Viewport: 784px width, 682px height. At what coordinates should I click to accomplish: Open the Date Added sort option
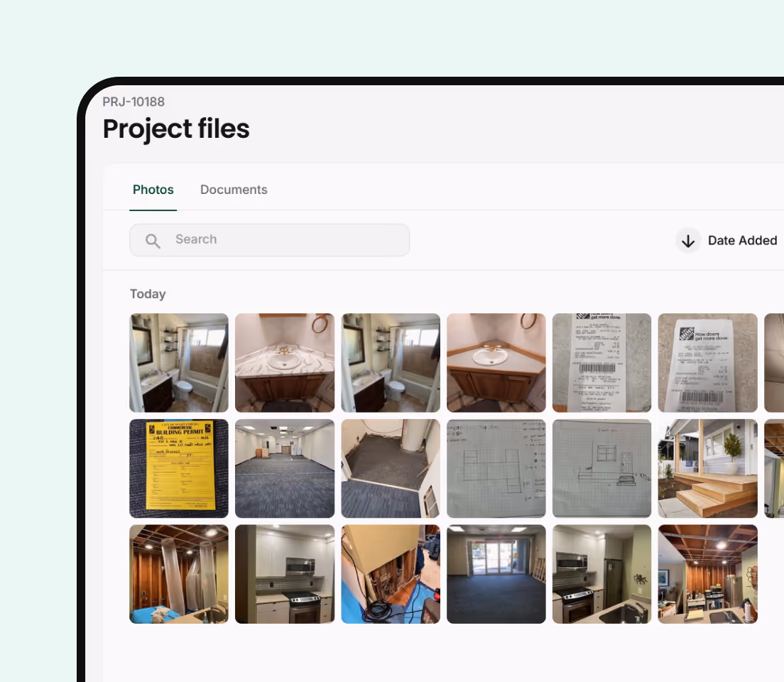click(742, 241)
